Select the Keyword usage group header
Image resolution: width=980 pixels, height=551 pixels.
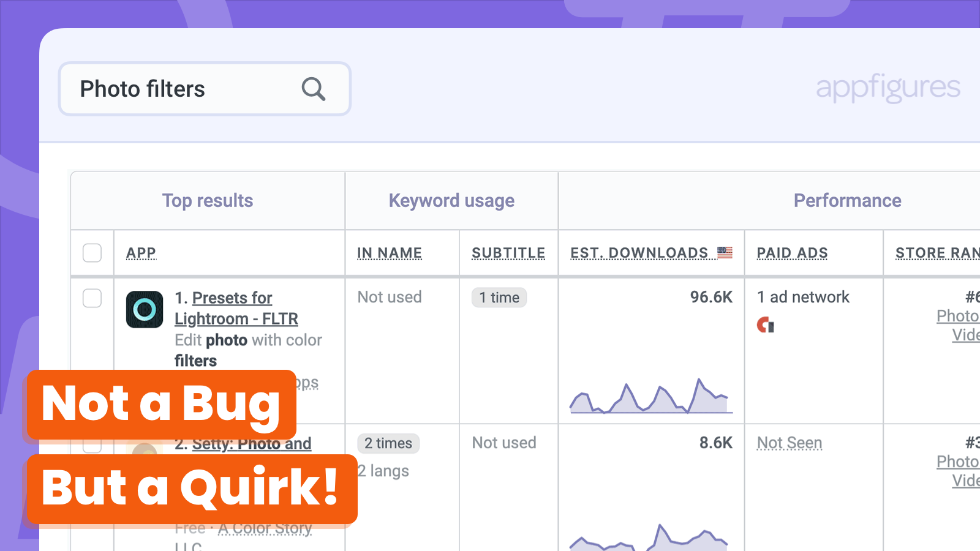click(x=451, y=201)
